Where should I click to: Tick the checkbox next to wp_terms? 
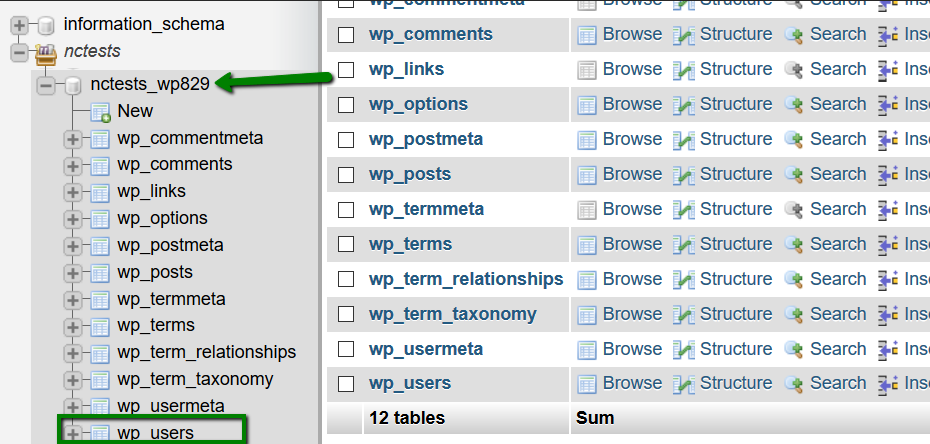click(x=346, y=244)
